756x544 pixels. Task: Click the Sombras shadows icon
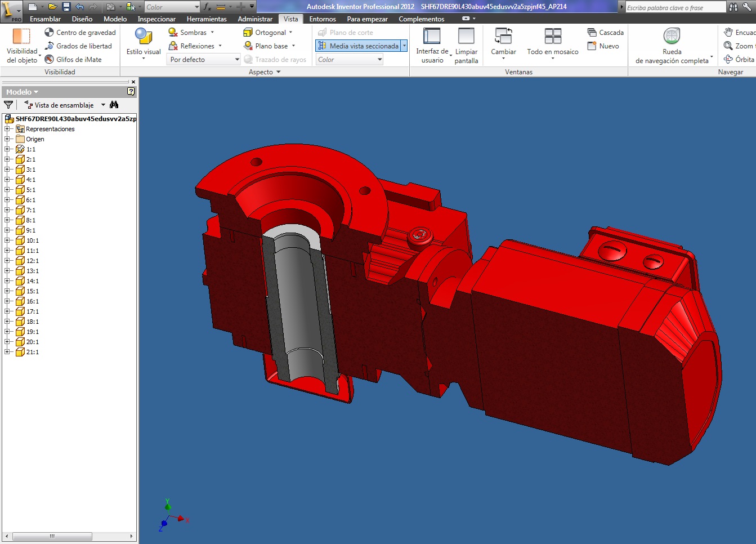pyautogui.click(x=173, y=33)
